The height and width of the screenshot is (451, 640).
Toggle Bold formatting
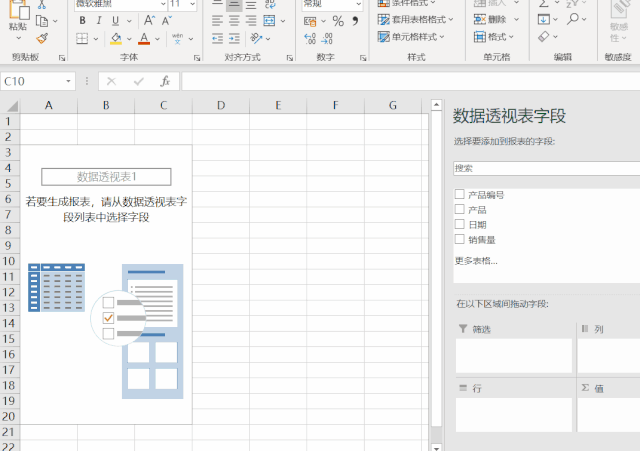coord(82,20)
